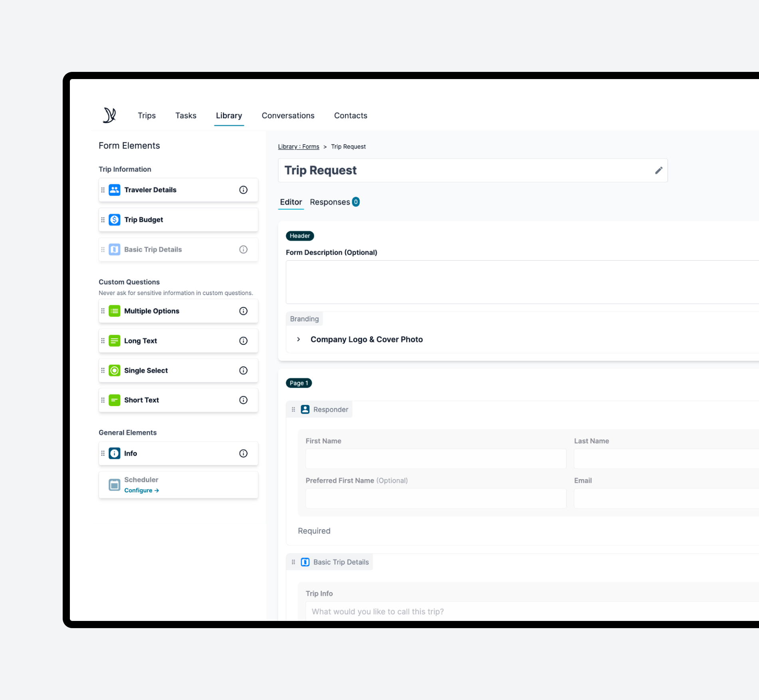Click the Basic Trip Details section handle
Screen dimensions: 759x700
(x=293, y=562)
